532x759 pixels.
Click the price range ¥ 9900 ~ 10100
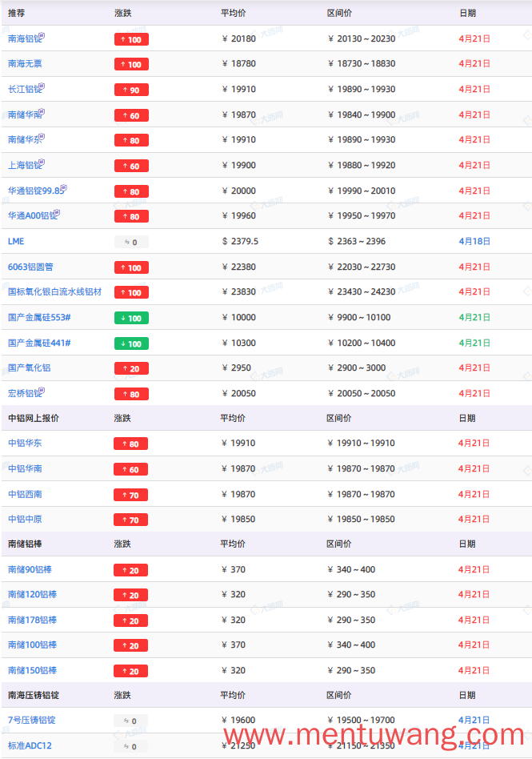(359, 317)
